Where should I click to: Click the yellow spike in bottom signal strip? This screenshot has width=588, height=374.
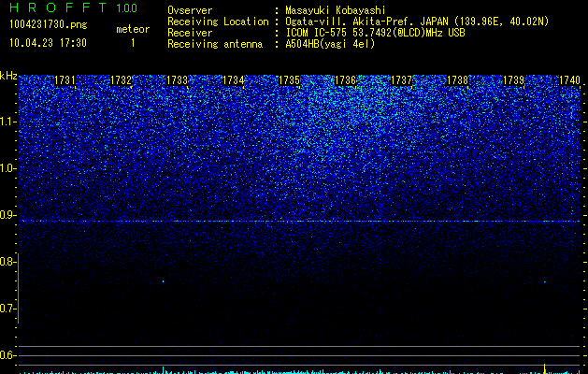pyautogui.click(x=544, y=368)
